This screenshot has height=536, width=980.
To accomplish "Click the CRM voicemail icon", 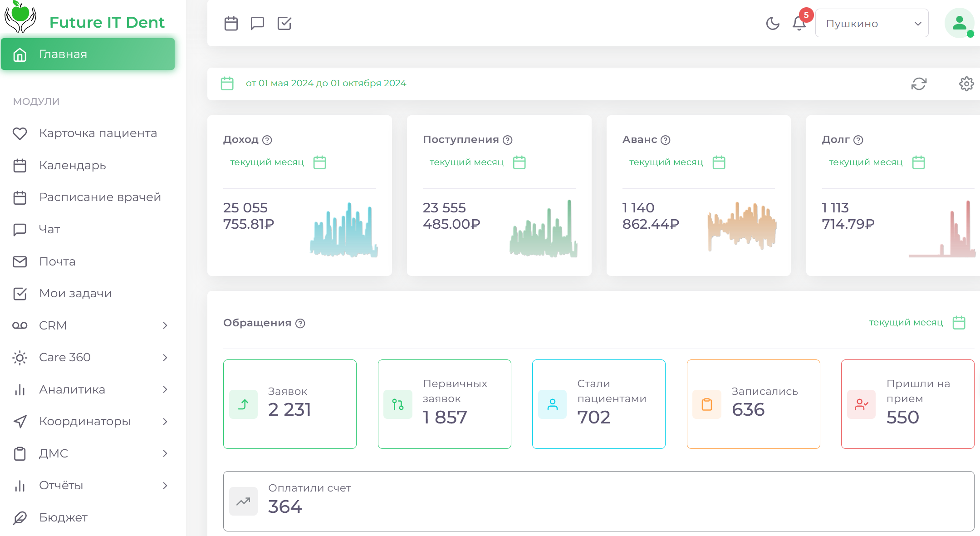I will click(20, 325).
